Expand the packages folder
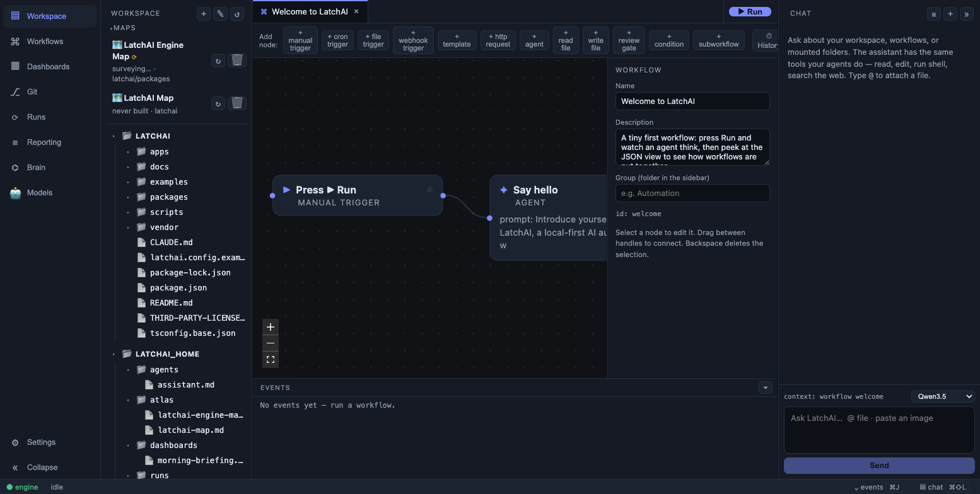Viewport: 980px width, 494px height. tap(128, 197)
